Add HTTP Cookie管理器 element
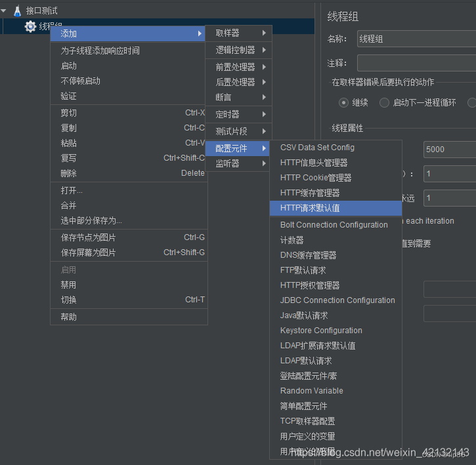476x465 pixels. pos(335,178)
